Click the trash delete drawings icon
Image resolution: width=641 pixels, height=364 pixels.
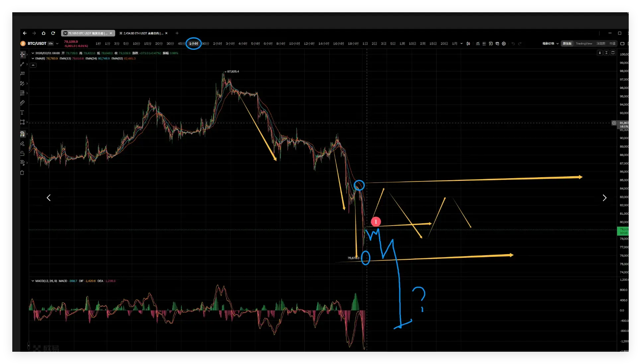(x=22, y=173)
